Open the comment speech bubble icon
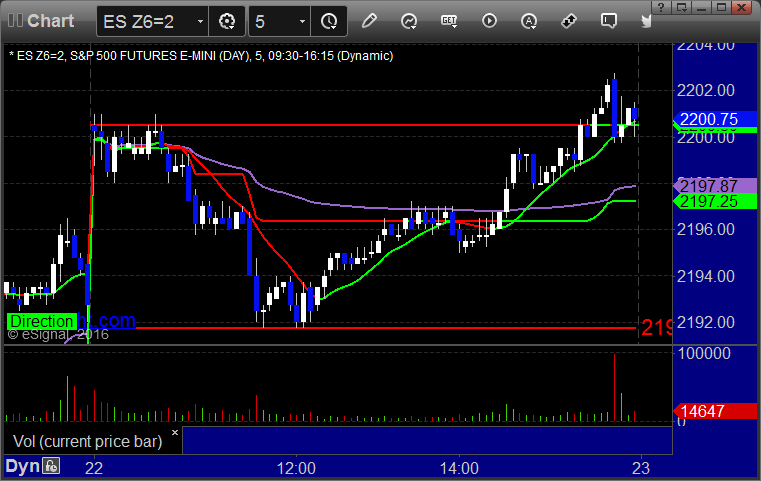Viewport: 761px width, 481px height. pyautogui.click(x=609, y=21)
